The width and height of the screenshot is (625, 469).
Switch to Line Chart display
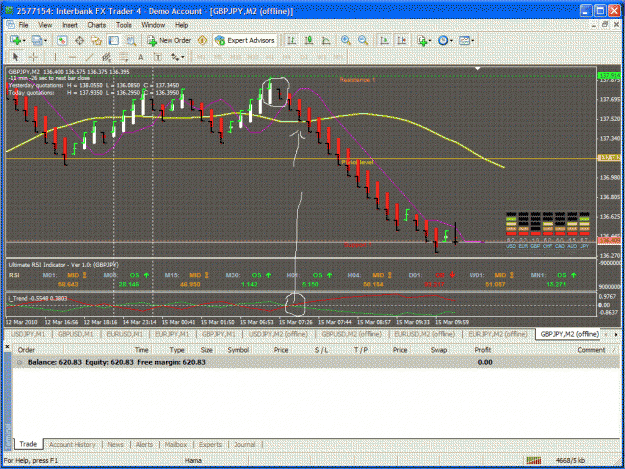click(326, 40)
